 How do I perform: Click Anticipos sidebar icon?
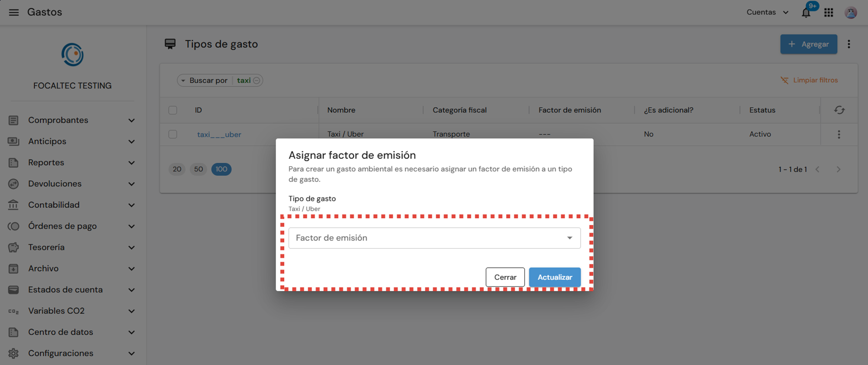tap(13, 141)
